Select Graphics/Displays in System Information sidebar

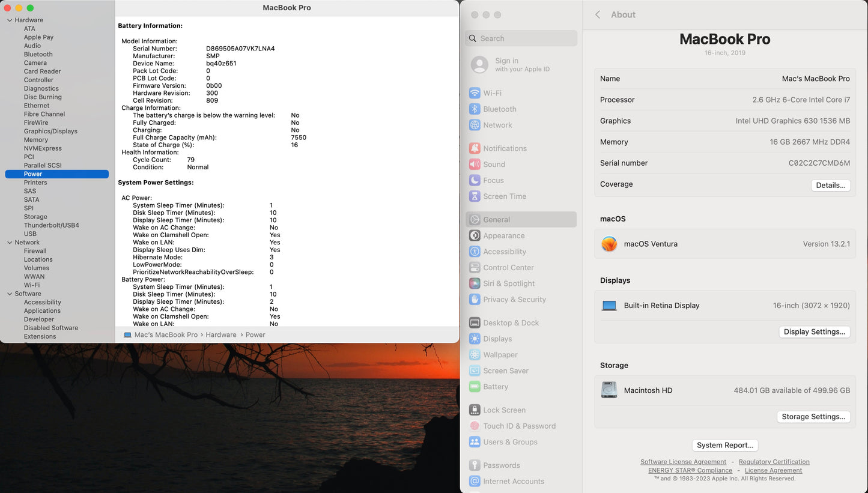[50, 131]
